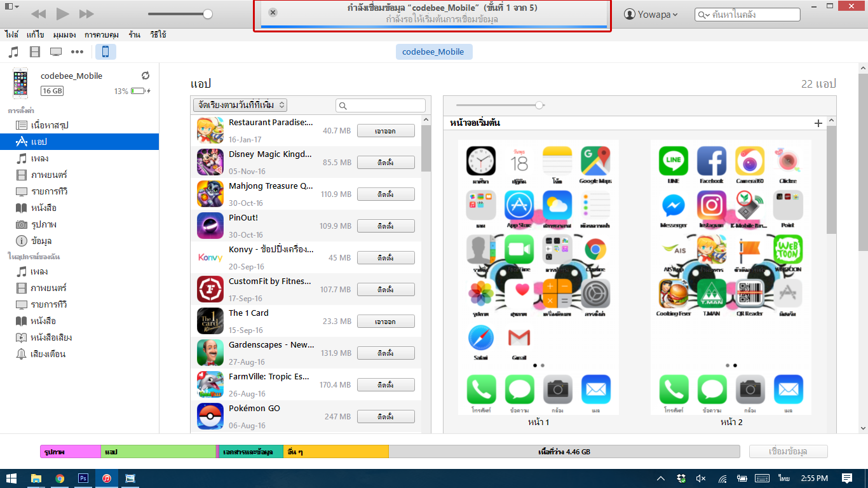Viewport: 868px width, 488px height.
Task: Select the iPhone device icon
Action: tap(105, 52)
